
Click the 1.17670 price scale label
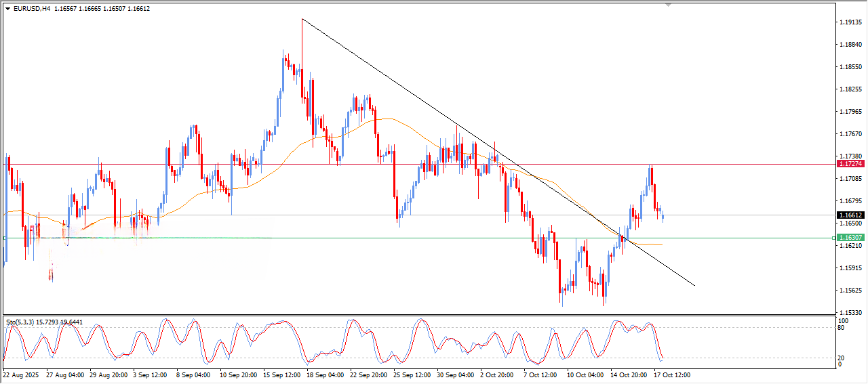[850, 134]
